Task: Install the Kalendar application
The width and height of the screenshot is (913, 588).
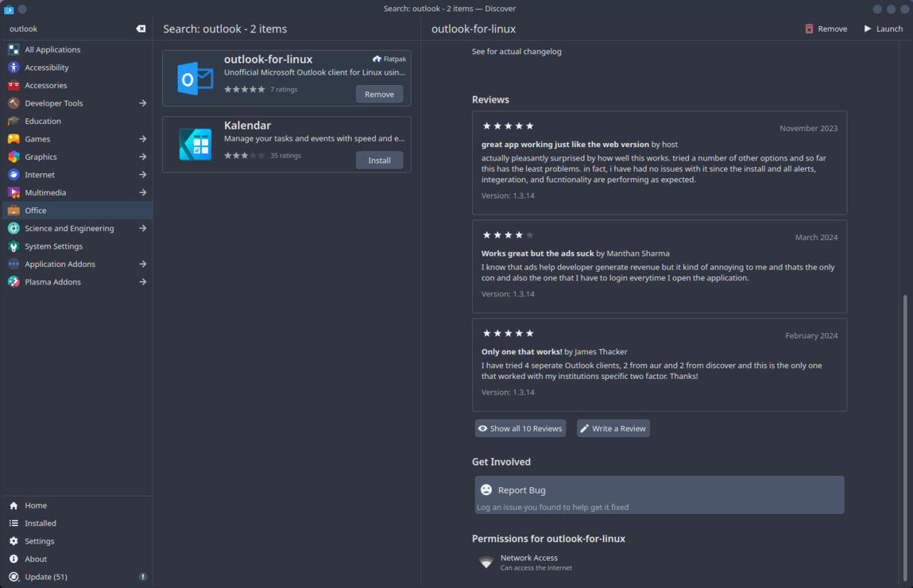Action: (379, 161)
